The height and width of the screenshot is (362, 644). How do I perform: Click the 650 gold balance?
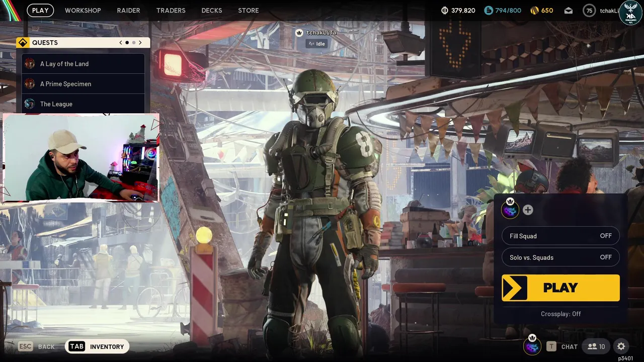[547, 11]
